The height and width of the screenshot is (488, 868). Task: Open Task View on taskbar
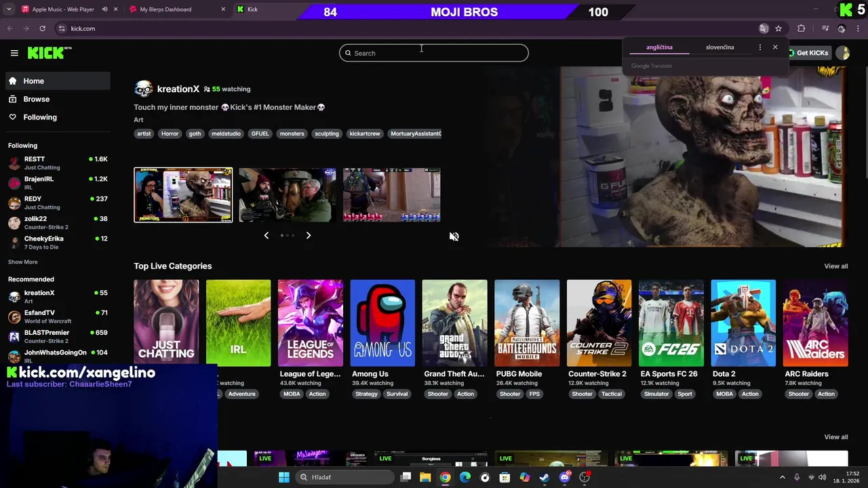406,477
